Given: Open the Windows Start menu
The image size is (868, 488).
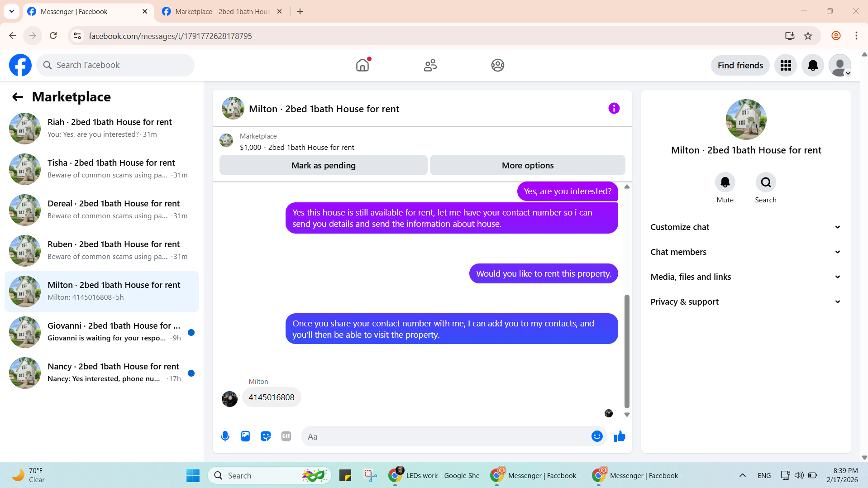Looking at the screenshot, I should coord(193,475).
